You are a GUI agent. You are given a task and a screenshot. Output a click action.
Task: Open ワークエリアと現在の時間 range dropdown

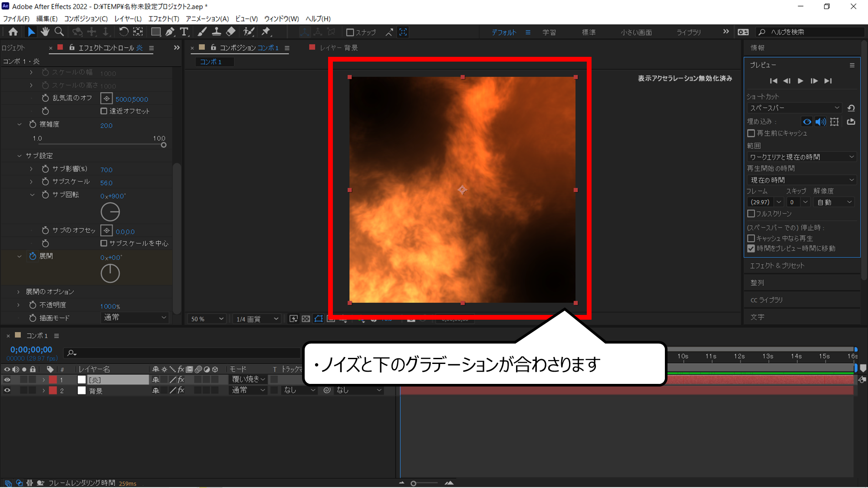point(802,157)
